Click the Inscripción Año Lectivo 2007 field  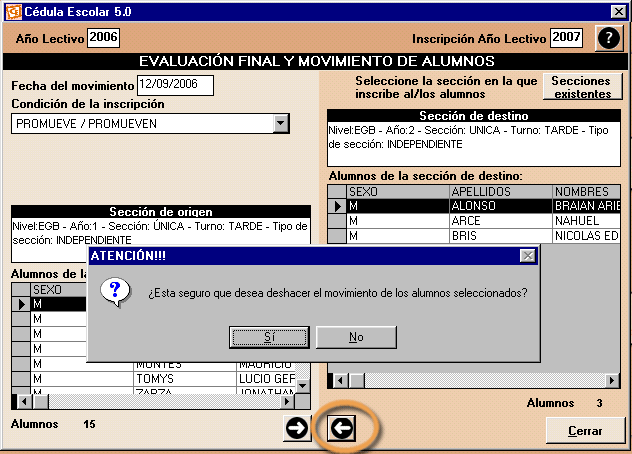(x=566, y=37)
